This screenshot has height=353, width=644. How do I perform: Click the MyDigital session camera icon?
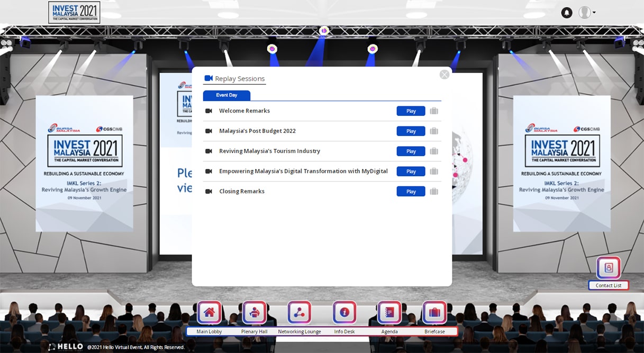(x=208, y=171)
